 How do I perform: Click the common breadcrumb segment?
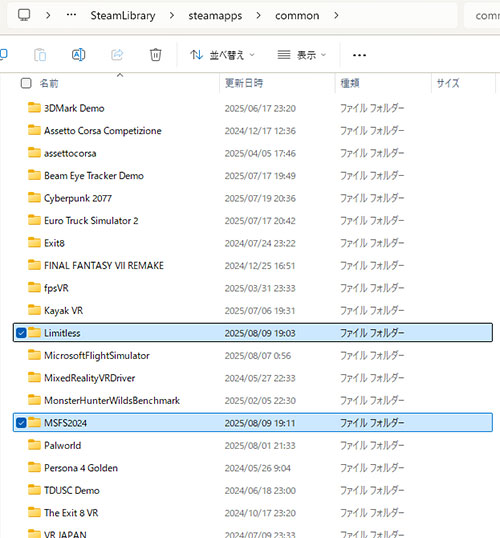tap(297, 15)
